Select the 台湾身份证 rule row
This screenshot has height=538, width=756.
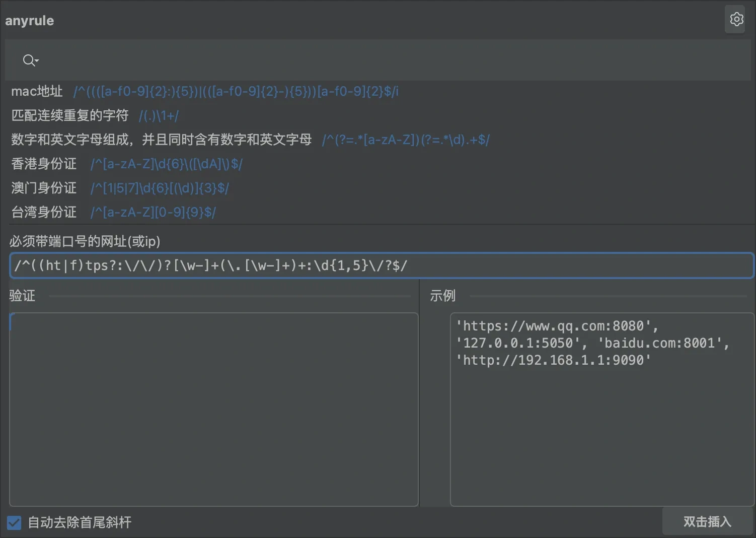click(43, 212)
